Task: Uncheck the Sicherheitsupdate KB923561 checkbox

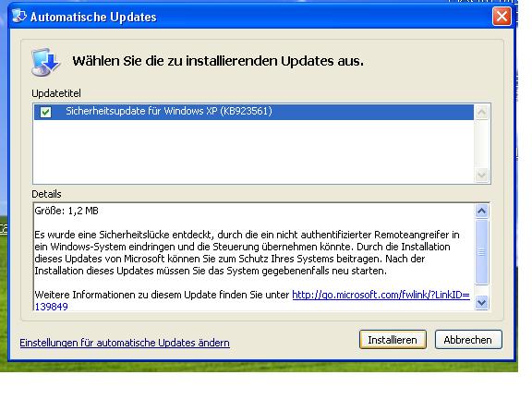Action: [x=46, y=112]
